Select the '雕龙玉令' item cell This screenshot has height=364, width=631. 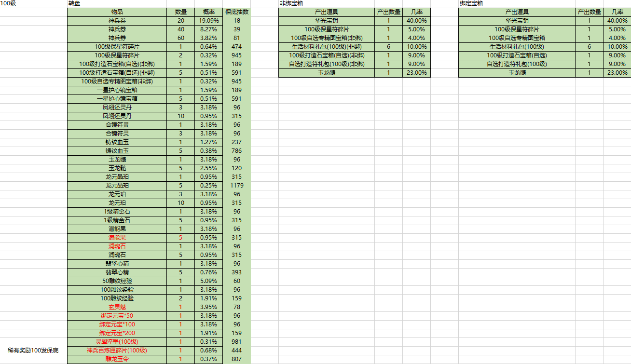click(117, 359)
